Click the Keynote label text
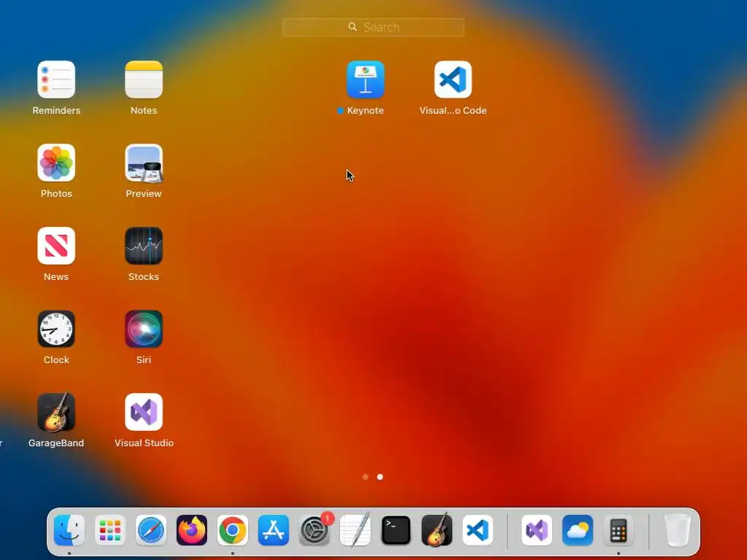The width and height of the screenshot is (747, 560). (365, 111)
